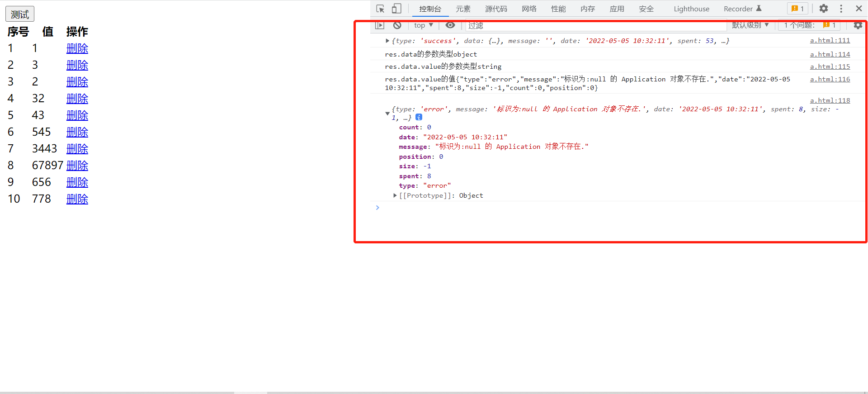Collapse the expanded 'error' object entry
Screen dimensions: 868x394
[x=387, y=113]
